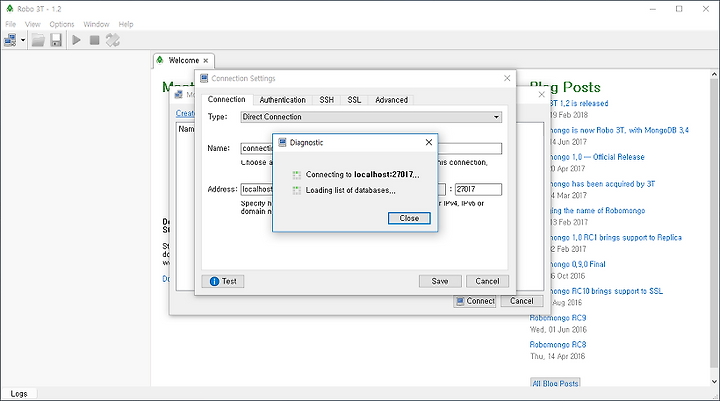Viewport: 720px width, 401px height.
Task: Open 'has been acquired by 3T' post
Action: 602,184
